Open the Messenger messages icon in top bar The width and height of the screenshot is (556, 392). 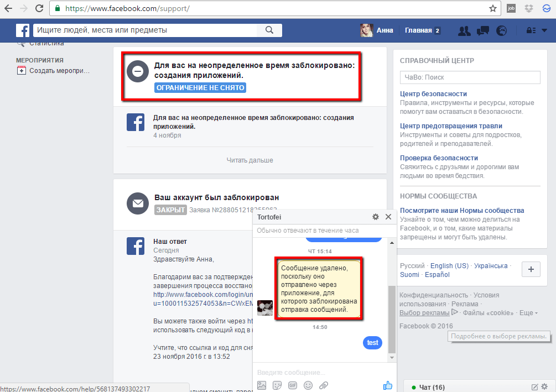tap(482, 31)
